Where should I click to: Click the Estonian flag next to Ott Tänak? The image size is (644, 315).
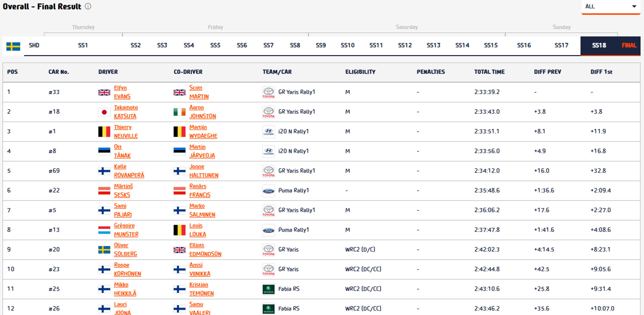tap(104, 151)
